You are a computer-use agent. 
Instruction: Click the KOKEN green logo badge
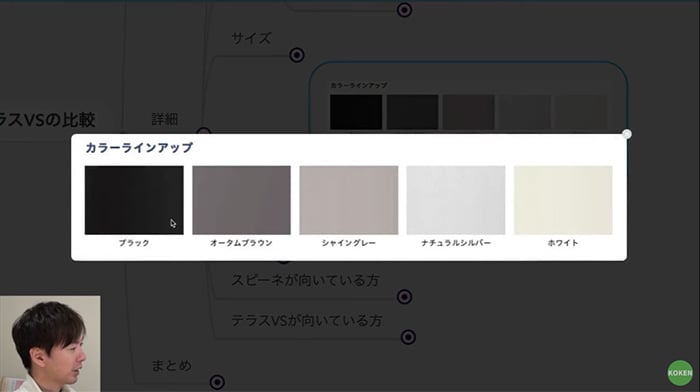(680, 372)
